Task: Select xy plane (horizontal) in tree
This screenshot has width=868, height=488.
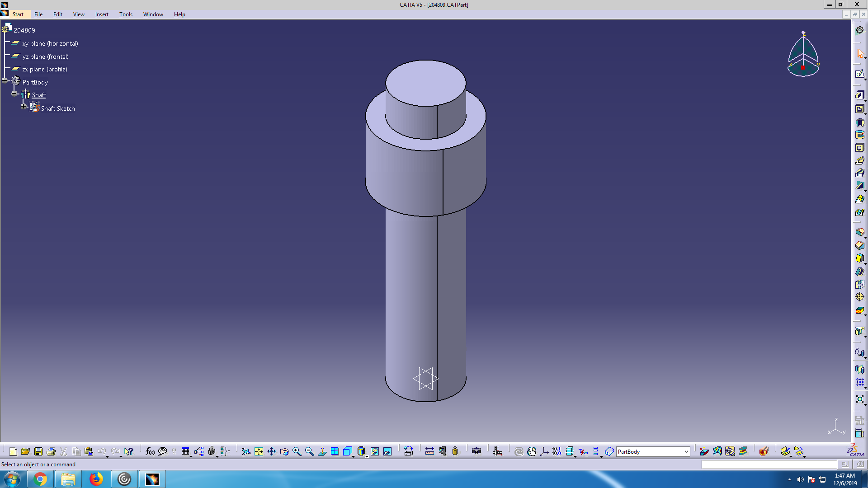Action: coord(50,44)
